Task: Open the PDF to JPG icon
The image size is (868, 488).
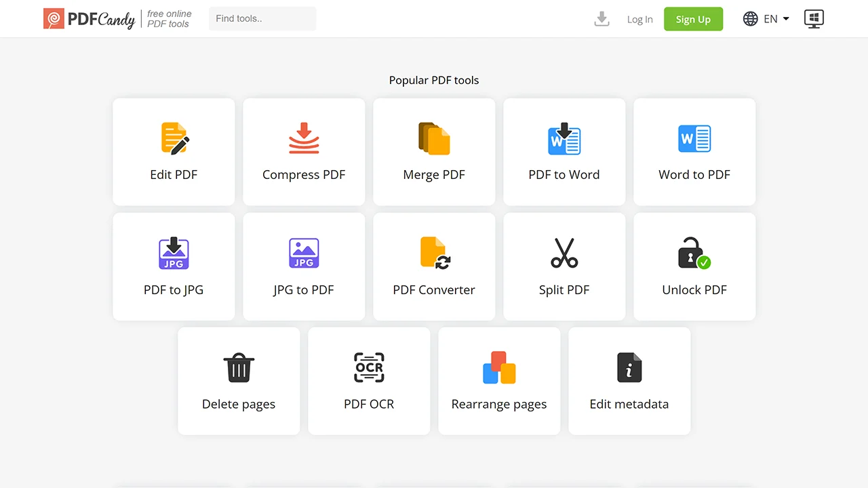Action: [174, 253]
